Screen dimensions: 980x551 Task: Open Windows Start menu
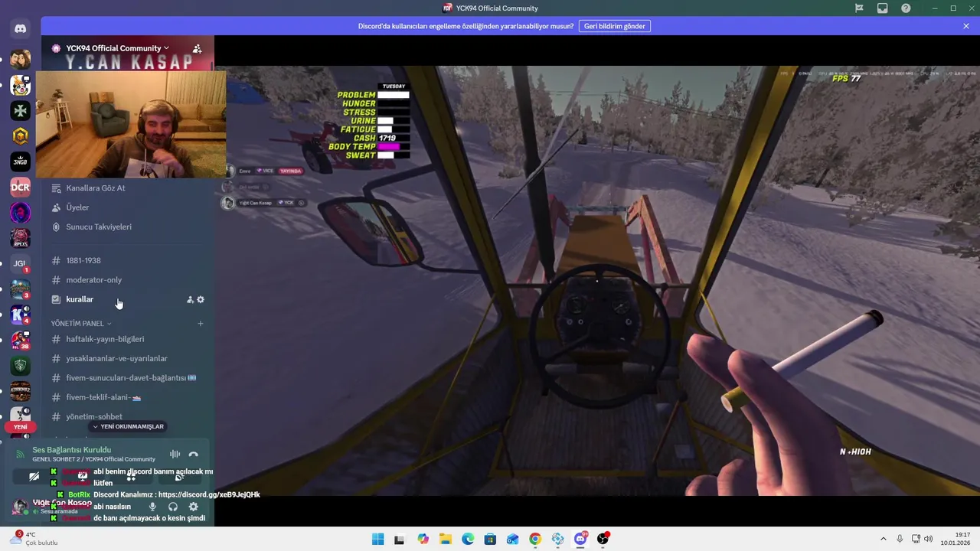click(378, 540)
